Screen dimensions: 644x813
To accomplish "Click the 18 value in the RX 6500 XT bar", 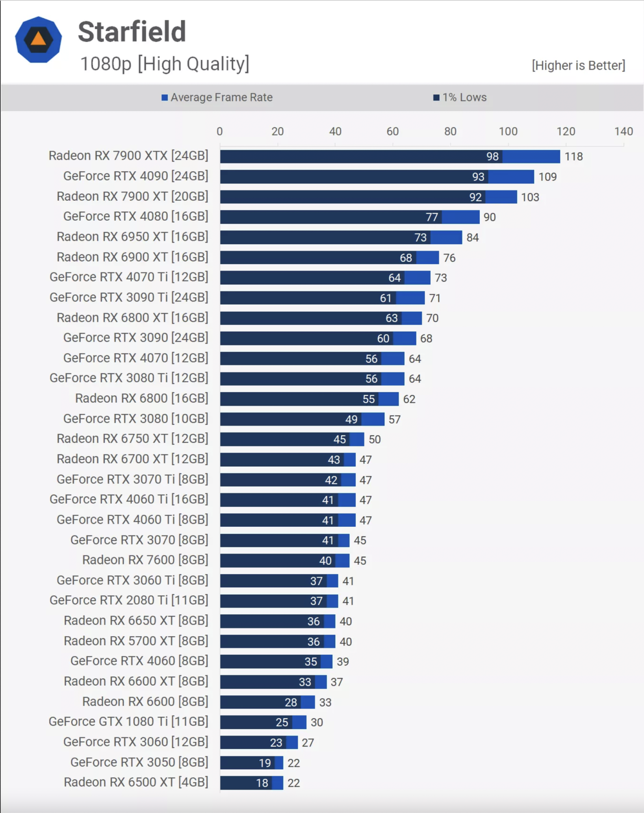I will 262,783.
